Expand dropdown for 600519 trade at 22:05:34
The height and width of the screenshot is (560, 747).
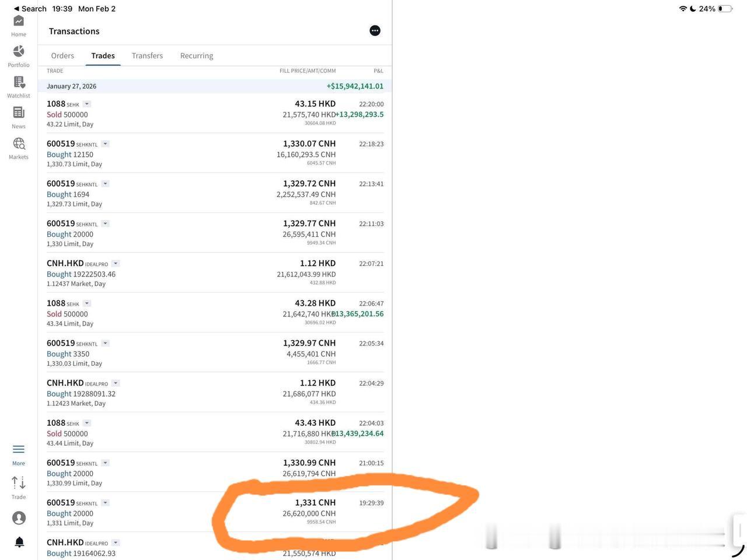pyautogui.click(x=106, y=344)
